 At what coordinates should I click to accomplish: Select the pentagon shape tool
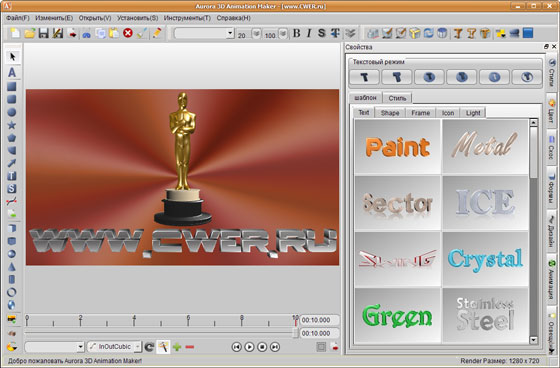(11, 138)
